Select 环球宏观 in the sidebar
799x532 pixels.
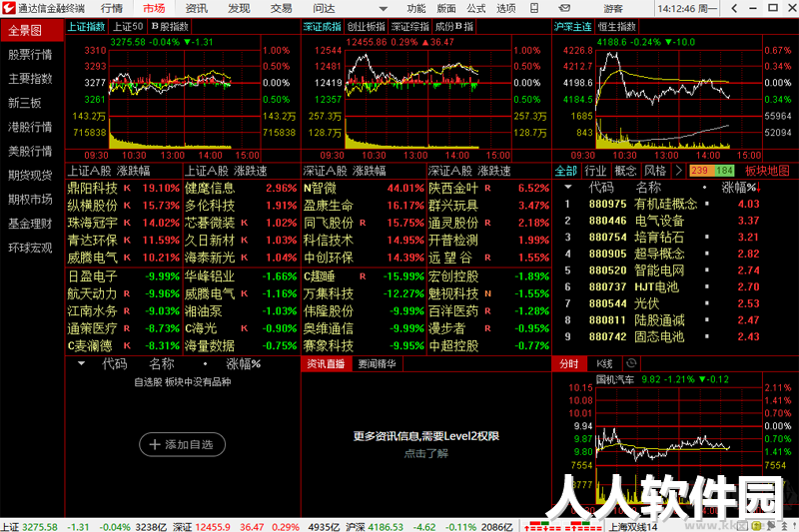pos(32,248)
